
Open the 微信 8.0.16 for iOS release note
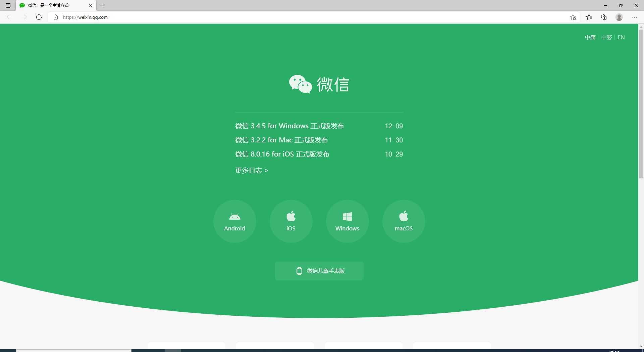click(282, 154)
